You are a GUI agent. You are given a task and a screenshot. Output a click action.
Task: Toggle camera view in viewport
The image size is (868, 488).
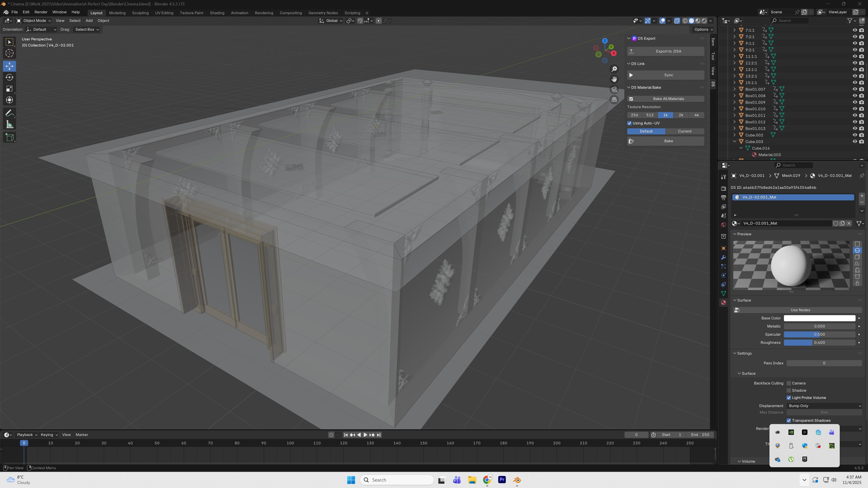pyautogui.click(x=614, y=90)
